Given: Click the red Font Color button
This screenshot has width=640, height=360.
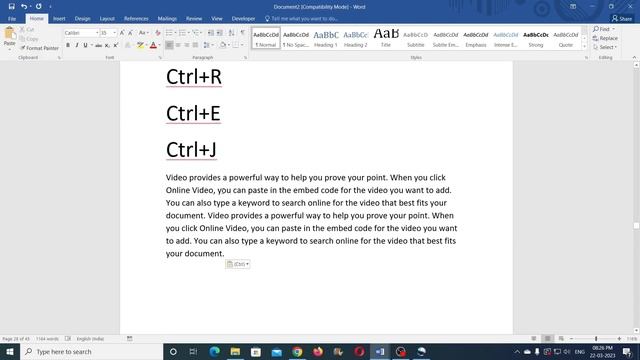Looking at the screenshot, I should (153, 45).
